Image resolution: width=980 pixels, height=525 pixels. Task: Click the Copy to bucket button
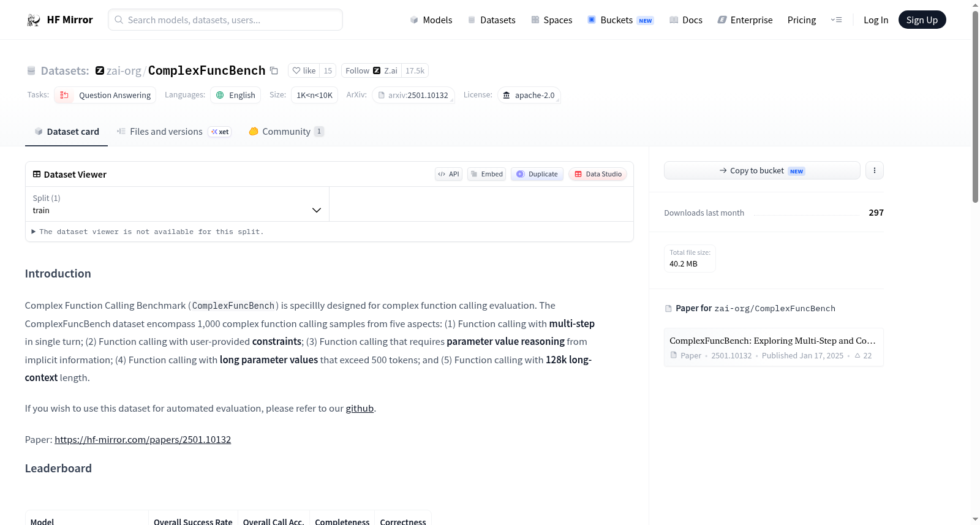[762, 170]
